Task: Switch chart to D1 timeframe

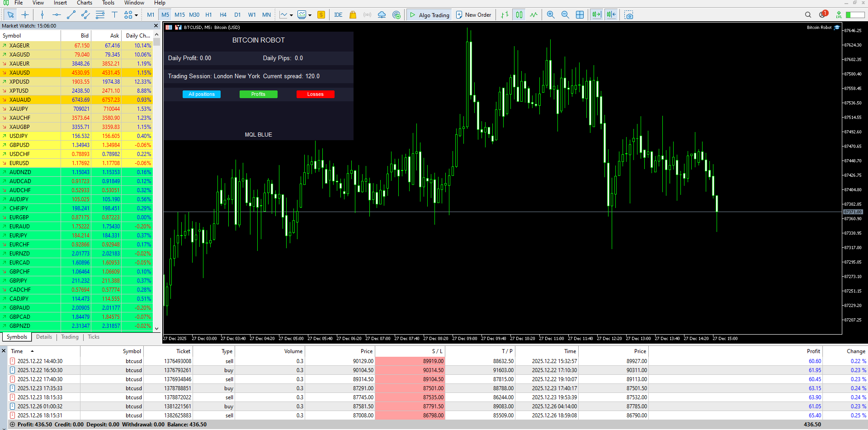Action: click(237, 15)
